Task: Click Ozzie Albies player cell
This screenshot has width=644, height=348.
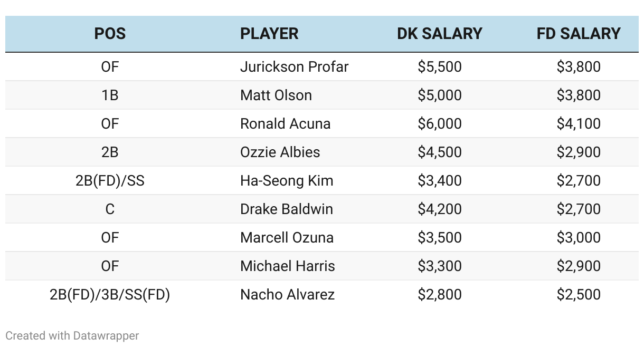Action: [280, 152]
